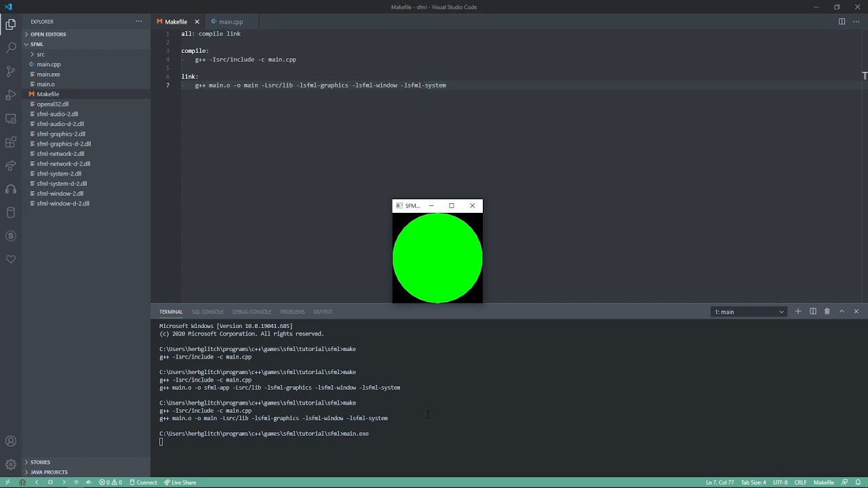Viewport: 868px width, 488px height.
Task: Open the Source Control view
Action: pos(11,71)
